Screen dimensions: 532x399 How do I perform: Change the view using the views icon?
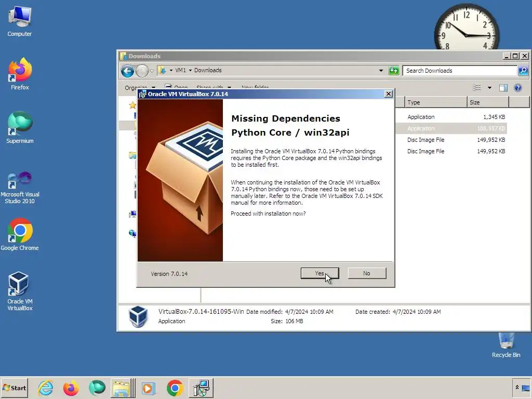tap(477, 88)
